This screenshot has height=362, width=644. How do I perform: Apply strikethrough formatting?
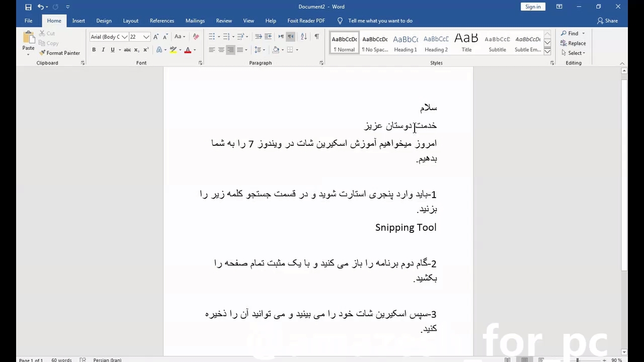point(127,50)
